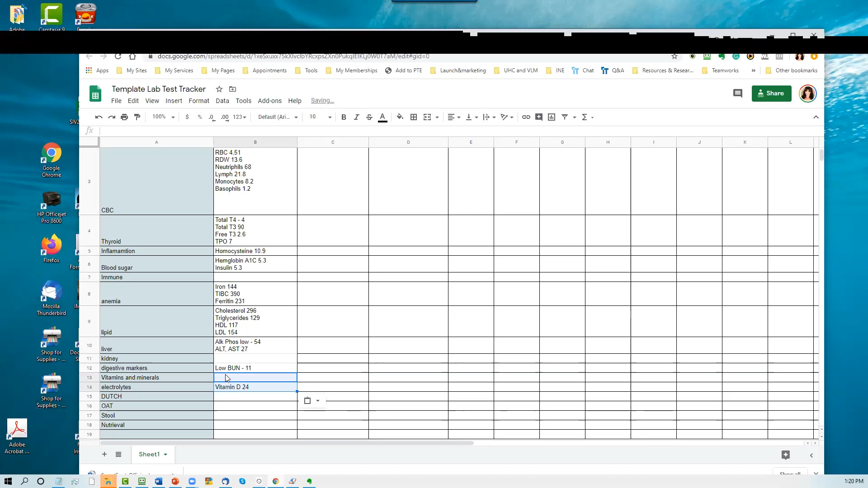Open the Add-ons menu
Screen dimensions: 868x488
click(269, 101)
